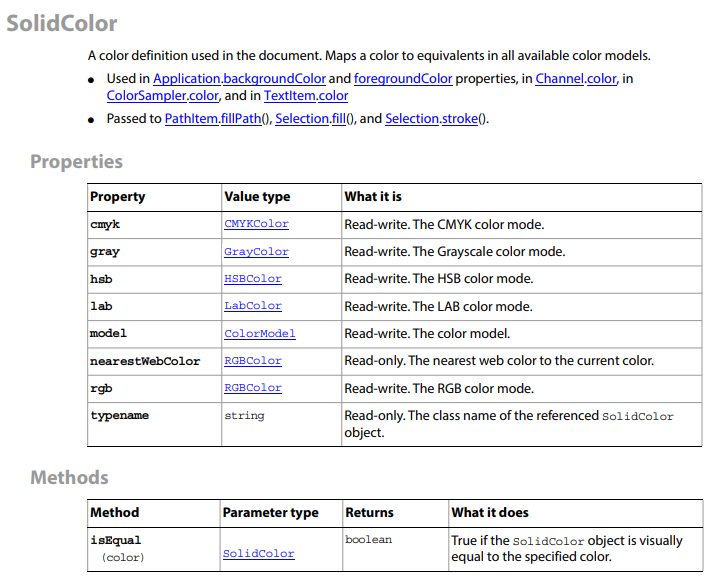The image size is (715, 580).
Task: Click the 'Returns' column header
Action: coord(369,513)
